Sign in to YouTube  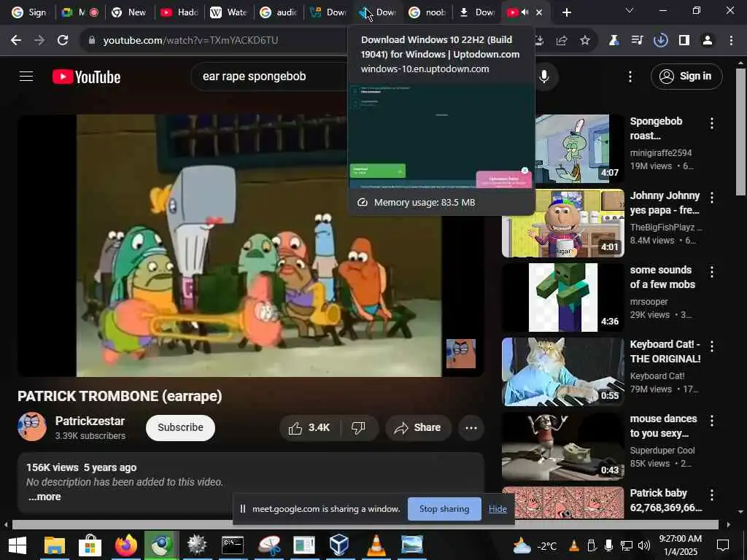point(686,76)
